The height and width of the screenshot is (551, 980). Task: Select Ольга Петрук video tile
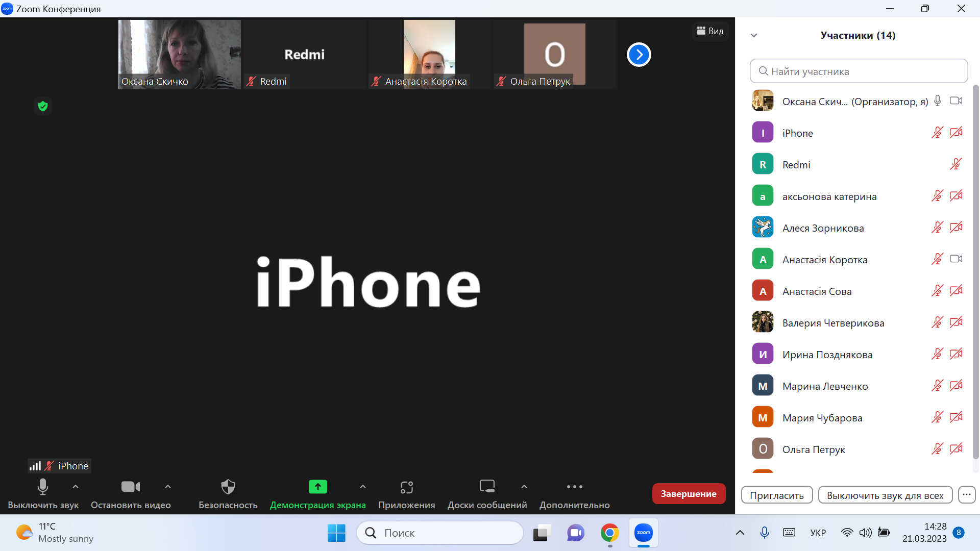[x=555, y=54]
